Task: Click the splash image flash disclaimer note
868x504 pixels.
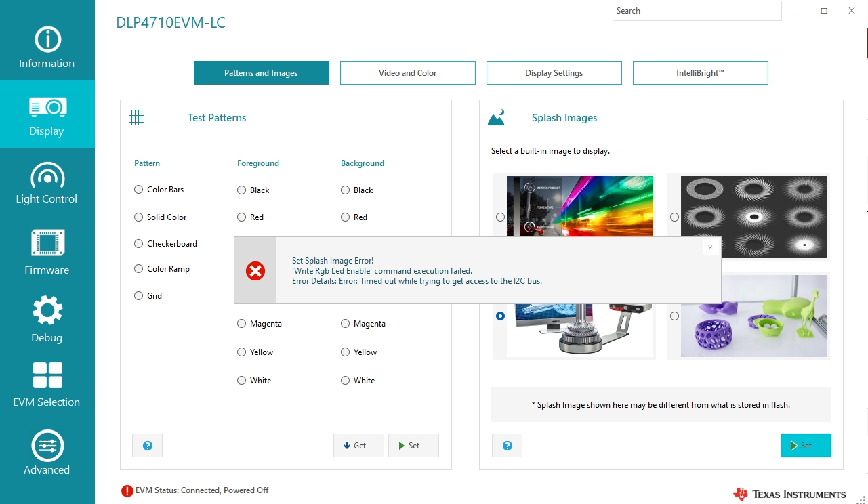Action: point(661,405)
